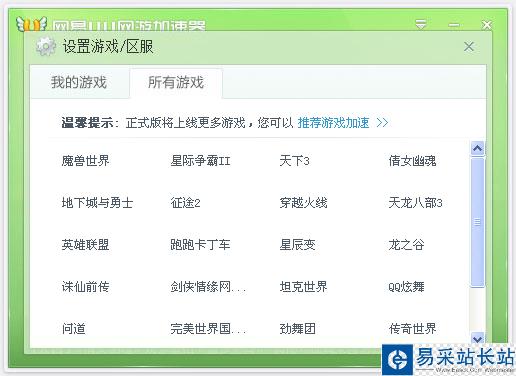The width and height of the screenshot is (516, 376).
Task: Choose the 天龙八部3 entry
Action: (415, 203)
